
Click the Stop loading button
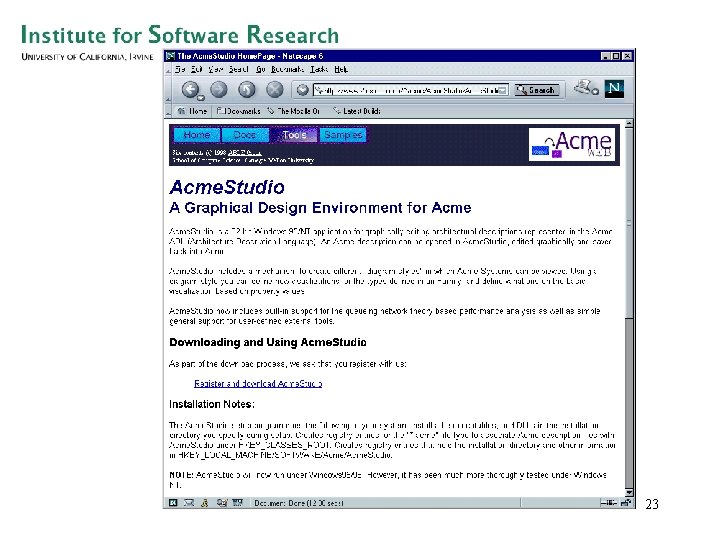click(x=275, y=90)
